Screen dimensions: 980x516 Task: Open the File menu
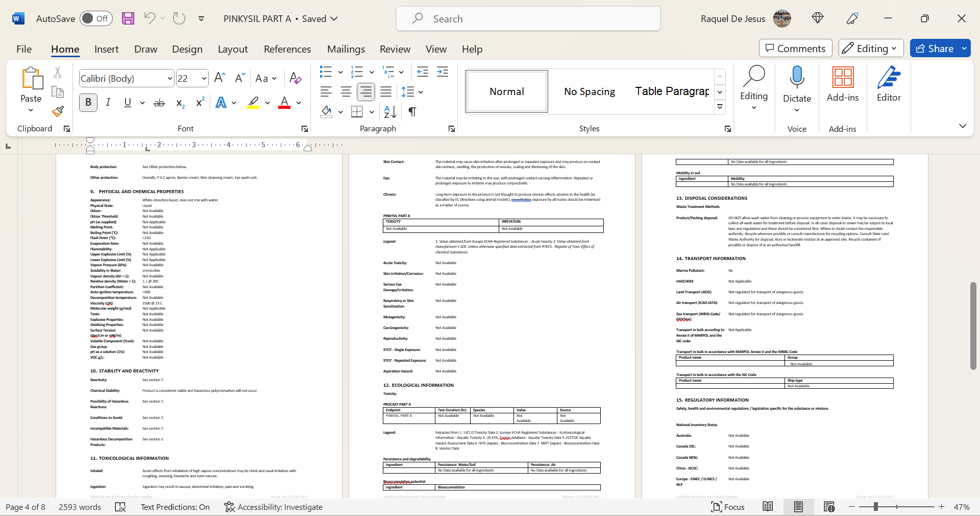(x=24, y=49)
